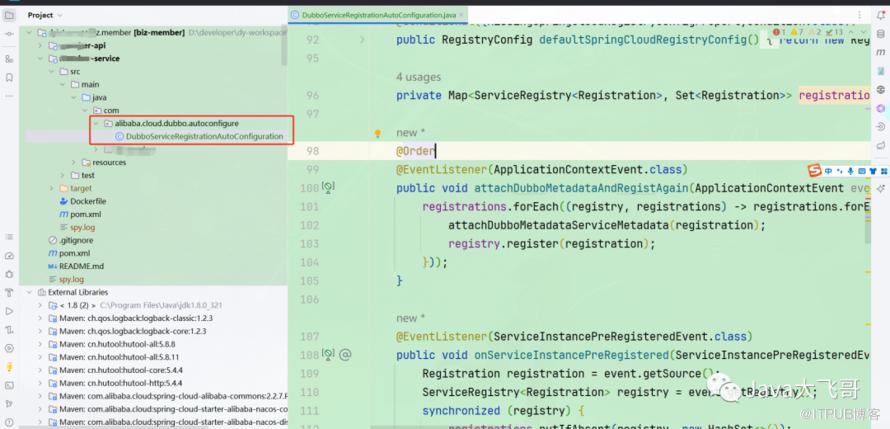The width and height of the screenshot is (890, 429).
Task: Click gutter icon beside line 100
Action: click(328, 188)
